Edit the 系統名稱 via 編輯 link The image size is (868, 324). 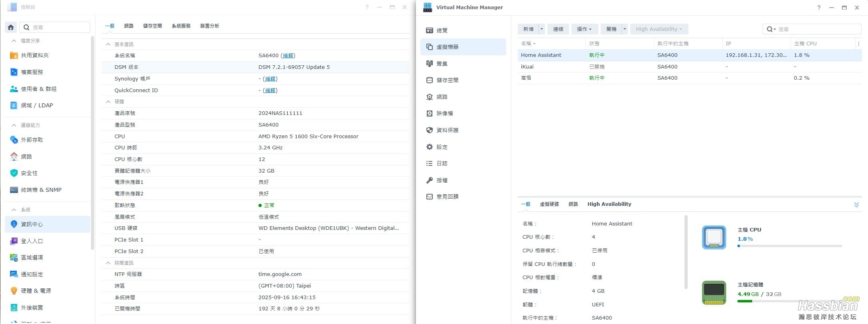[x=288, y=56]
